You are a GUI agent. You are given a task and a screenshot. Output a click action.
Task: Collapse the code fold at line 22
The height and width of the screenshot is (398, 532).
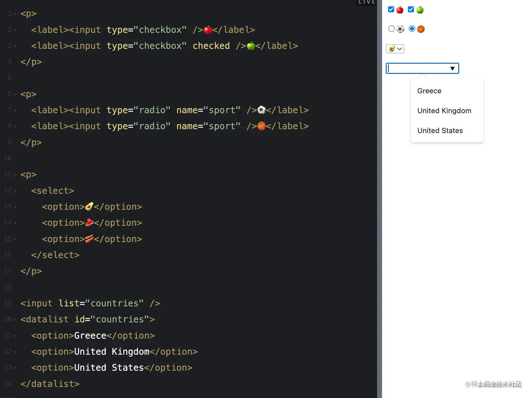[x=15, y=352]
